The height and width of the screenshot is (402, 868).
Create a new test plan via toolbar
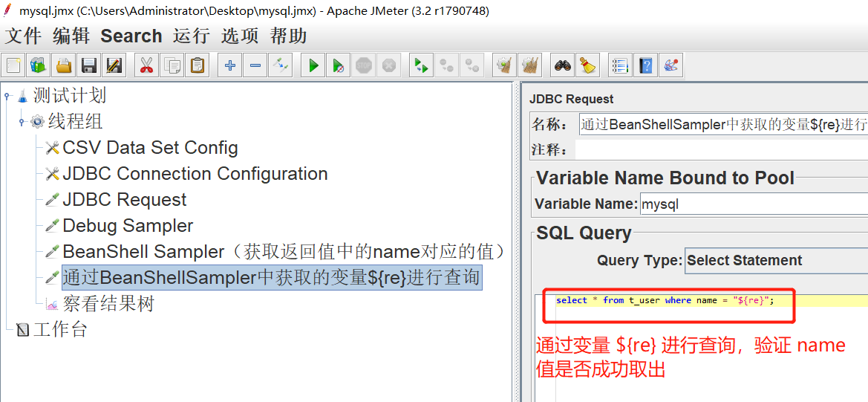13,65
